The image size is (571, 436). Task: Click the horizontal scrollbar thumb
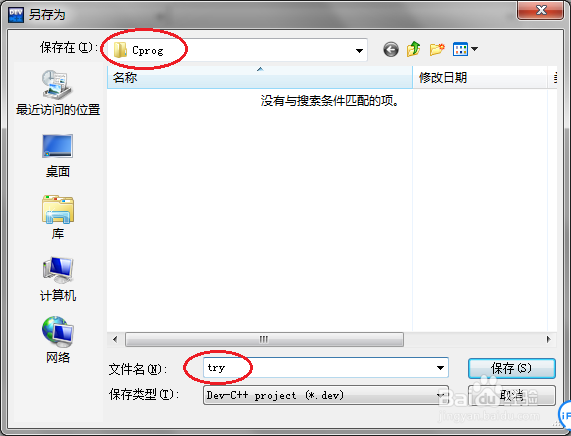264,339
